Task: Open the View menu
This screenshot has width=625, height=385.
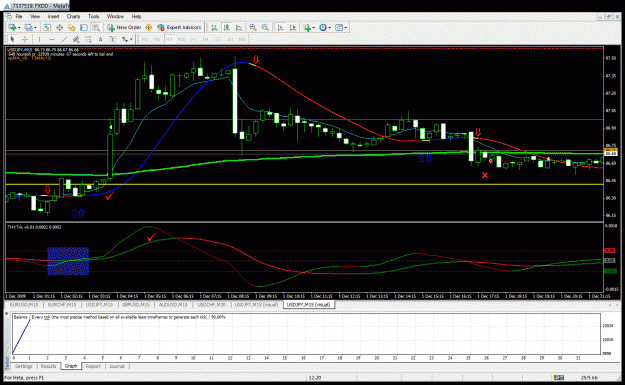Action: pos(35,16)
